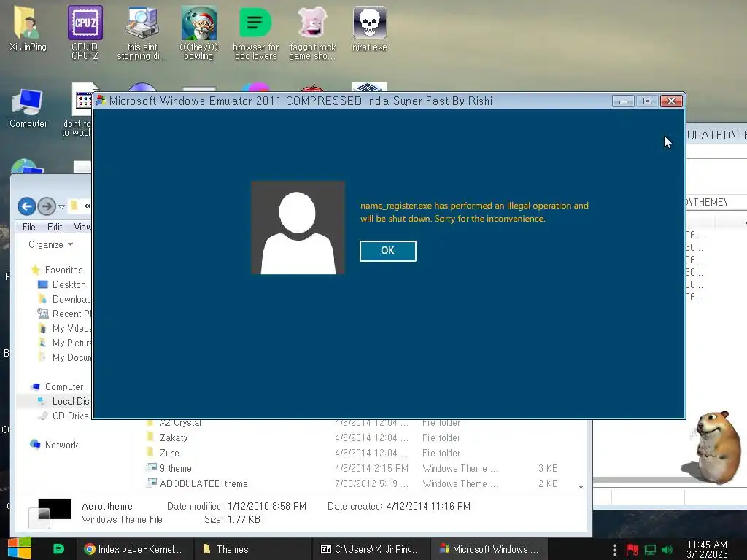This screenshot has height=560, width=747.
Task: Switch to C:\Users\Xi JinPing taskbar button
Action: (371, 549)
